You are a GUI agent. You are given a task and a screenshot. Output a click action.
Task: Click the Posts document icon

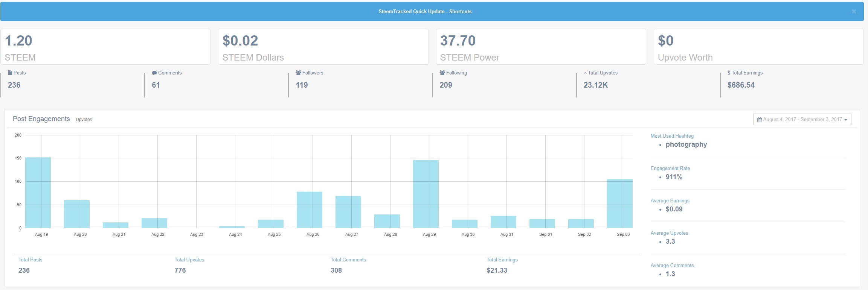(10, 73)
